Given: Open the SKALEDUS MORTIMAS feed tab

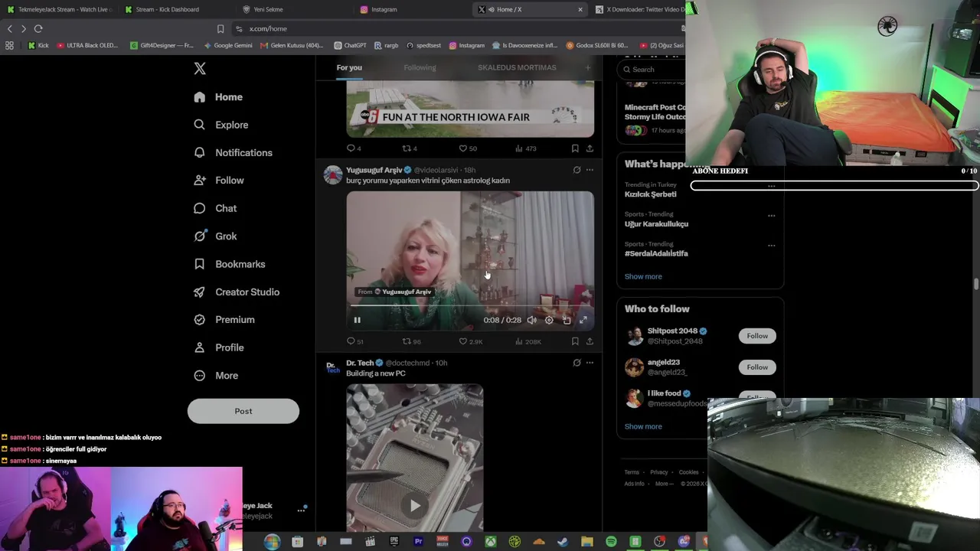Looking at the screenshot, I should pyautogui.click(x=517, y=67).
